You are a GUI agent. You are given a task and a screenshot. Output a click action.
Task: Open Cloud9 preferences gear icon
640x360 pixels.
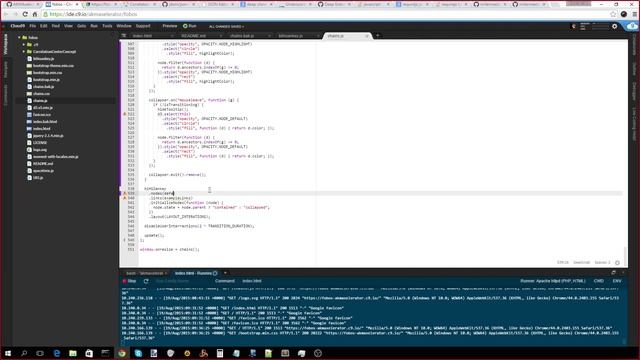point(615,26)
